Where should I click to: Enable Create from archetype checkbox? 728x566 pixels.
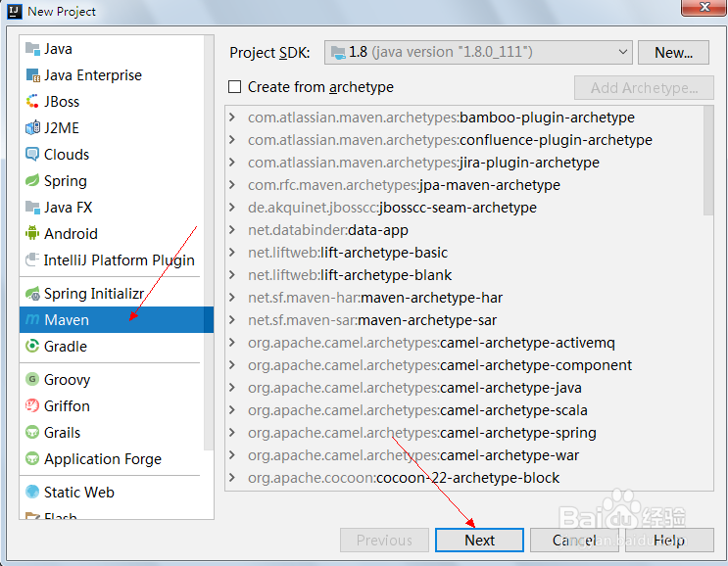point(235,87)
